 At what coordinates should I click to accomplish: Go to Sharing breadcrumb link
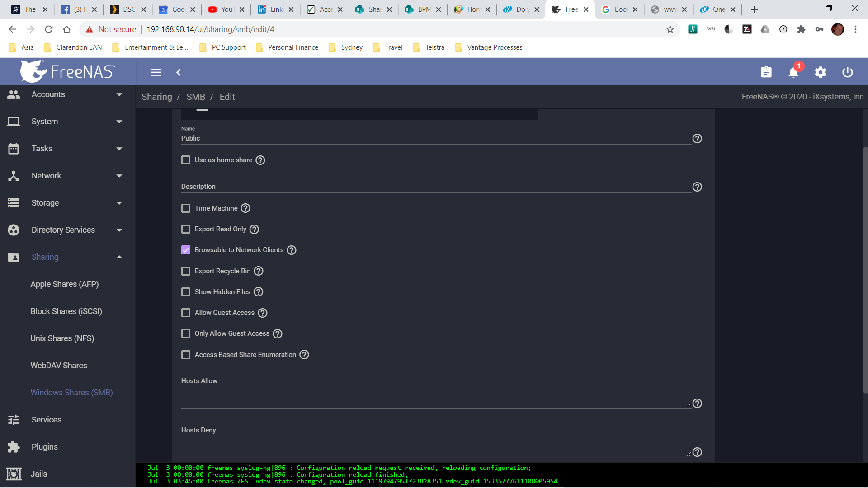(x=157, y=97)
